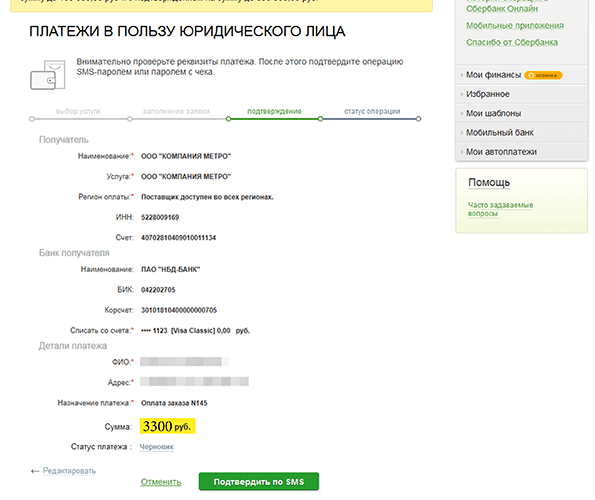Open Мобильные приложения link
This screenshot has width=595, height=500.
515,25
